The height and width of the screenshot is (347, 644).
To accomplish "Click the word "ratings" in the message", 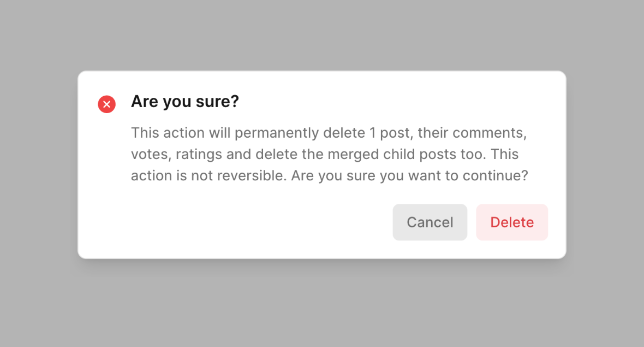I will click(x=199, y=155).
